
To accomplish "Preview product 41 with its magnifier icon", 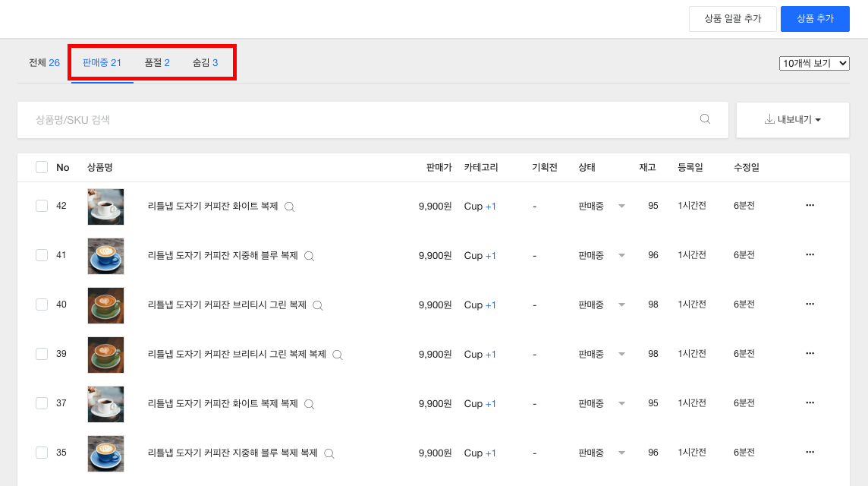I will pos(309,256).
